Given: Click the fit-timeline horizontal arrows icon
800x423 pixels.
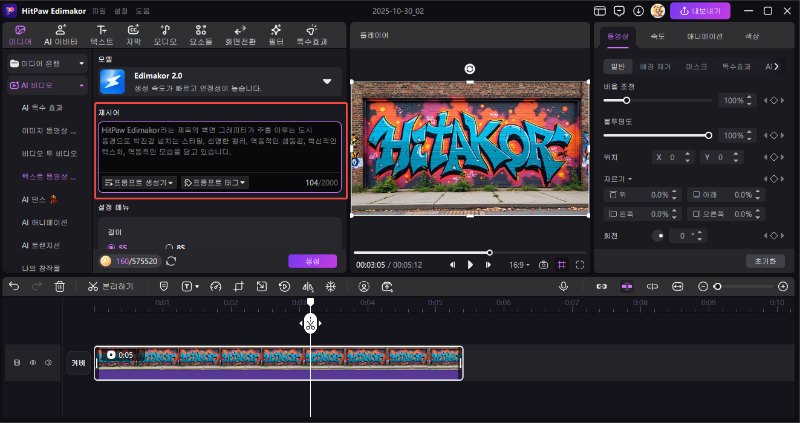Looking at the screenshot, I should point(678,287).
